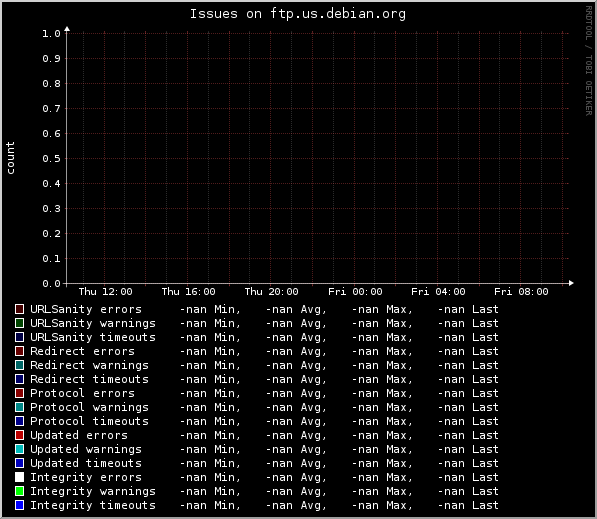
Task: Click the Updated errors bright red swatch
Action: 19,435
